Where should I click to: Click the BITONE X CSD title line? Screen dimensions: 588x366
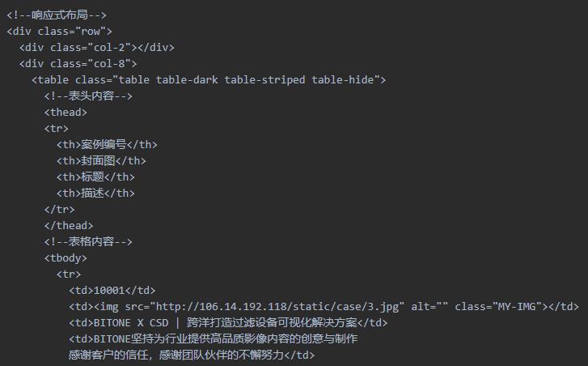coord(228,323)
